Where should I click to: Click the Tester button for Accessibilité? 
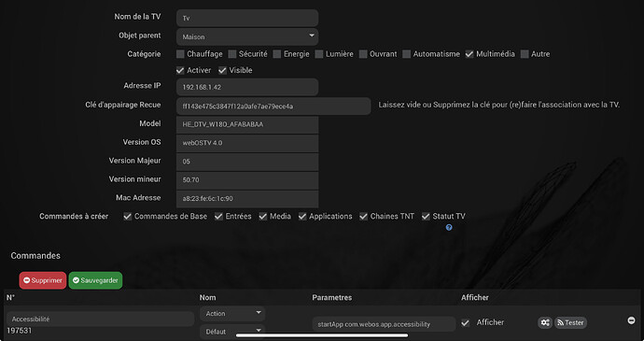pos(570,322)
